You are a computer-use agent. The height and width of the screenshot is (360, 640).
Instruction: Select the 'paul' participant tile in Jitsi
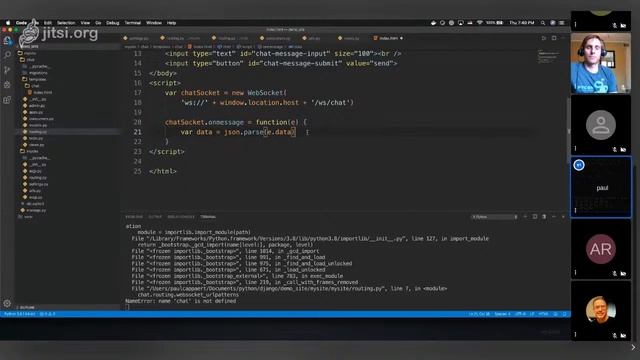coord(601,187)
